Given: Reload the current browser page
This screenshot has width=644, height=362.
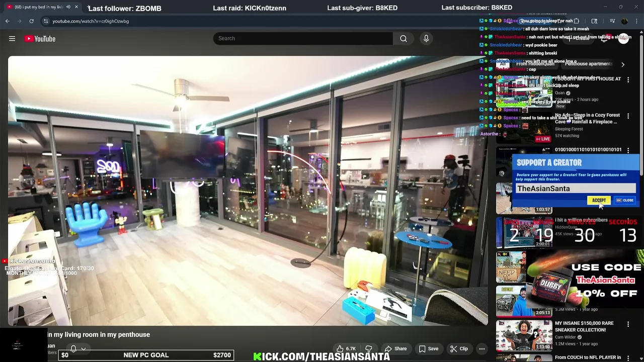Looking at the screenshot, I should pos(31,21).
